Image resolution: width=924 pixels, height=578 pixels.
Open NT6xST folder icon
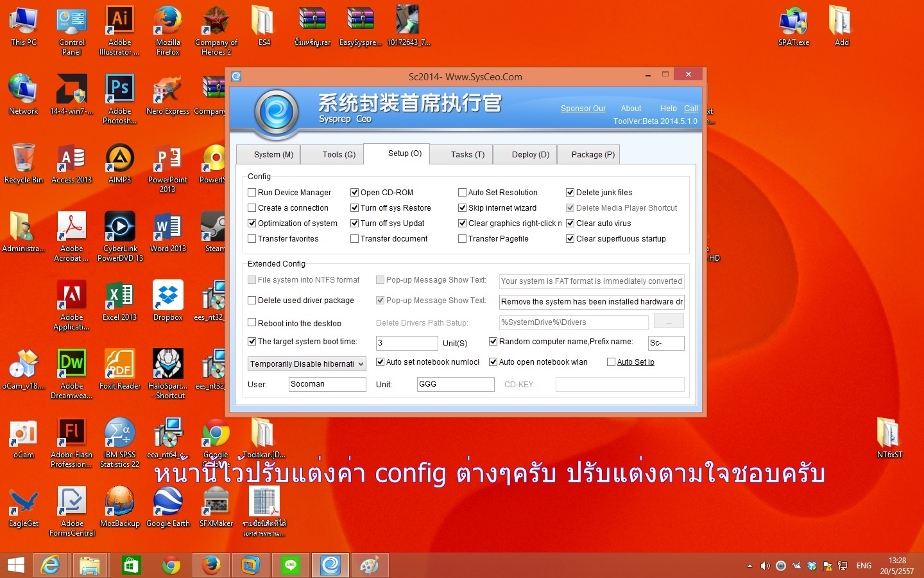(889, 438)
